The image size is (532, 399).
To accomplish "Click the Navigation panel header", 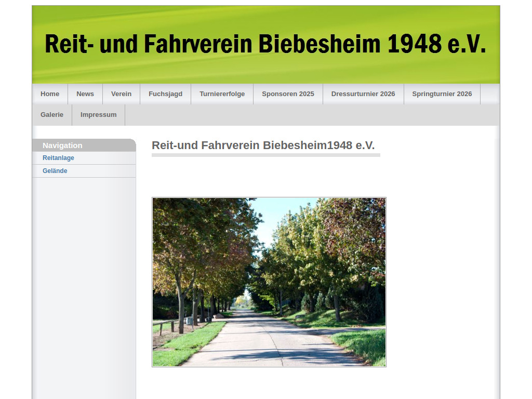I will [62, 145].
